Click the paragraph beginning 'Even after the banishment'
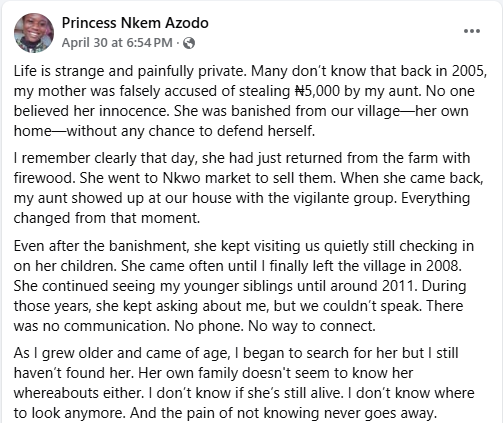Viewport: 503px width, 423px height. coord(243,286)
